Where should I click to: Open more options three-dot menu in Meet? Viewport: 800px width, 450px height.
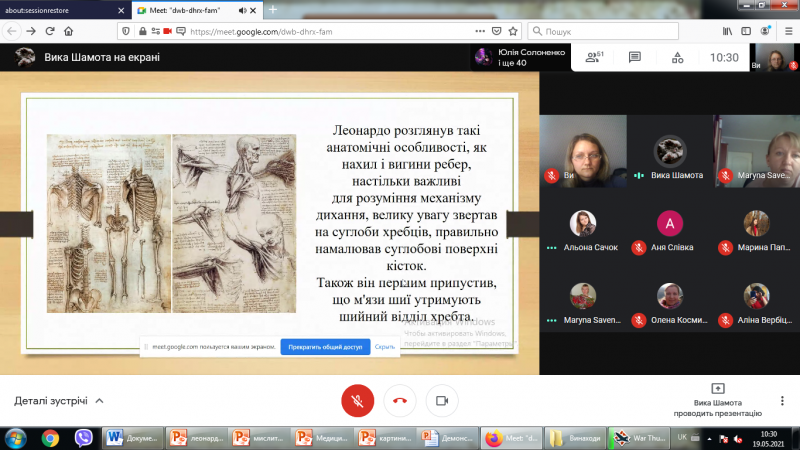point(782,401)
